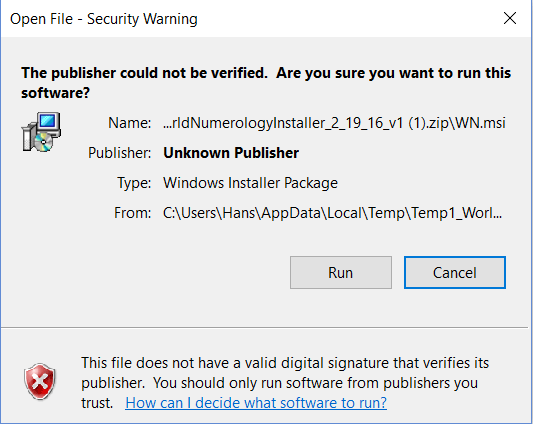Click the 'Unknown Publisher' text
The height and width of the screenshot is (424, 533).
click(x=231, y=153)
